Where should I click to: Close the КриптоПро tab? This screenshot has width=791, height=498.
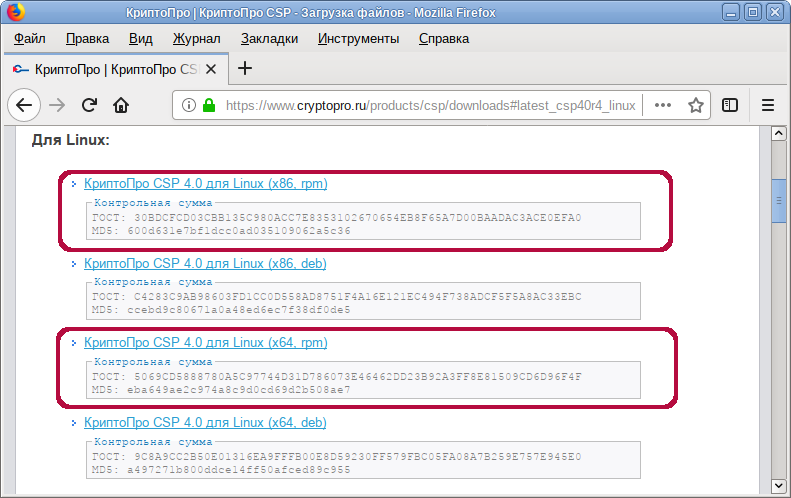pyautogui.click(x=211, y=69)
